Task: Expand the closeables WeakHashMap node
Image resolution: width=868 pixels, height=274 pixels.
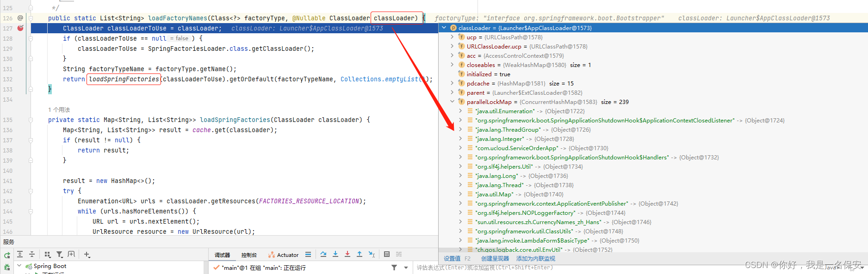Action: pyautogui.click(x=453, y=65)
